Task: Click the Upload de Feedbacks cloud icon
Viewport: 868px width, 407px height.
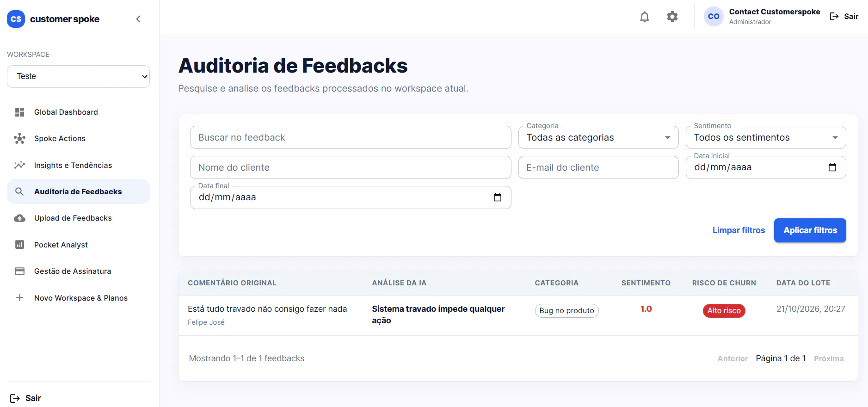Action: pyautogui.click(x=19, y=218)
